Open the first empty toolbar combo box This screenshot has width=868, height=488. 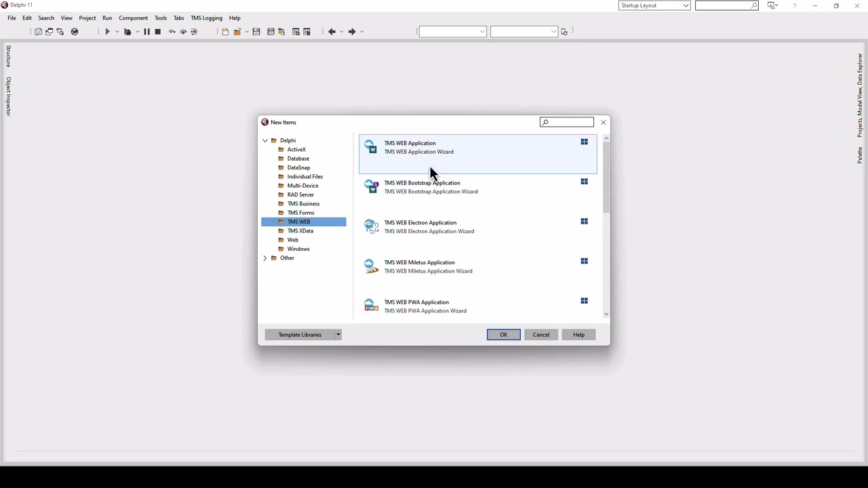coord(452,32)
